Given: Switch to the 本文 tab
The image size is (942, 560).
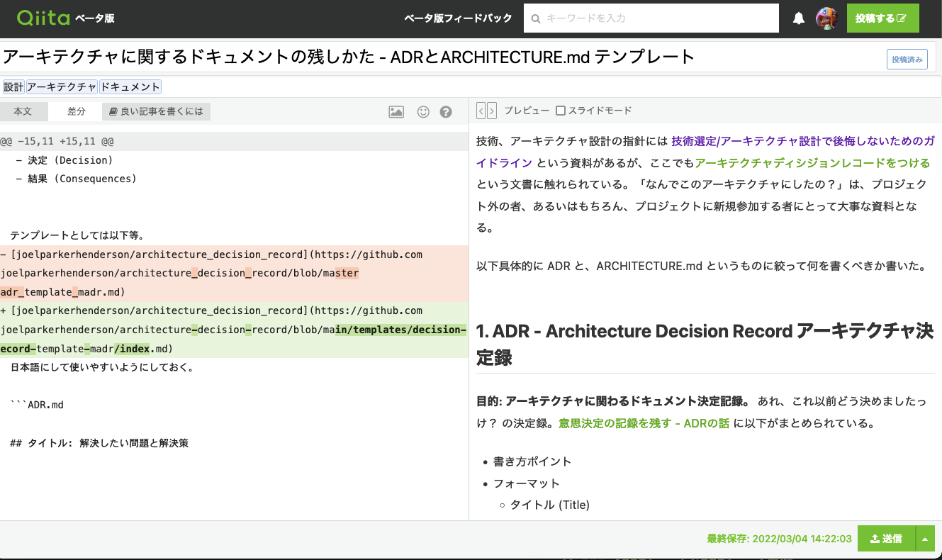Looking at the screenshot, I should 23,111.
